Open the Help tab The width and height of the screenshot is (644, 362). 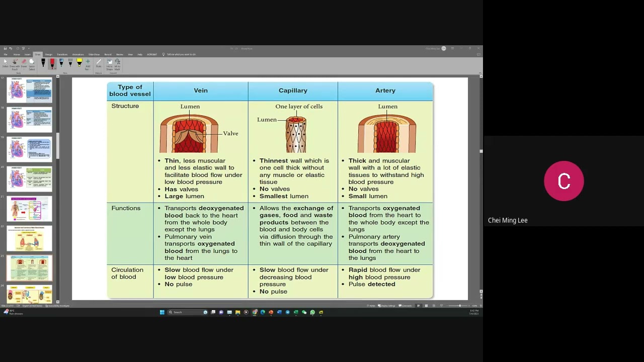point(140,54)
